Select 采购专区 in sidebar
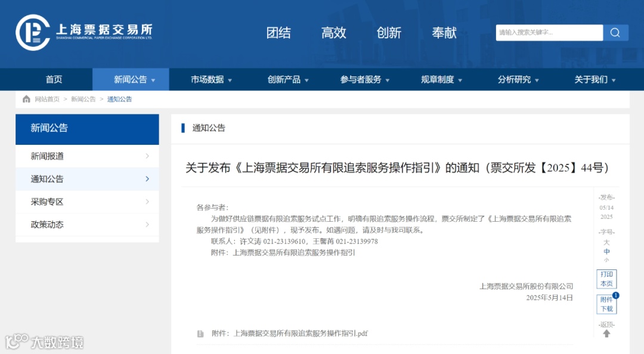Image resolution: width=644 pixels, height=354 pixels. (x=87, y=201)
